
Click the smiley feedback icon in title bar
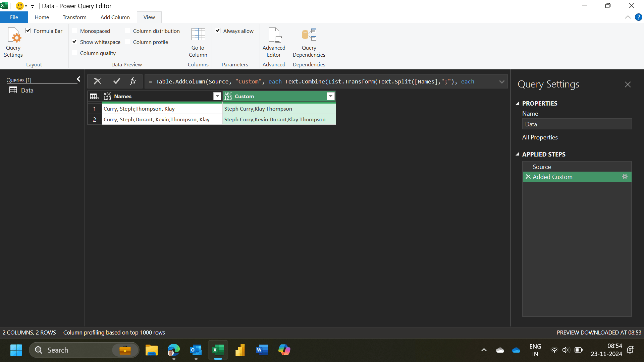20,6
